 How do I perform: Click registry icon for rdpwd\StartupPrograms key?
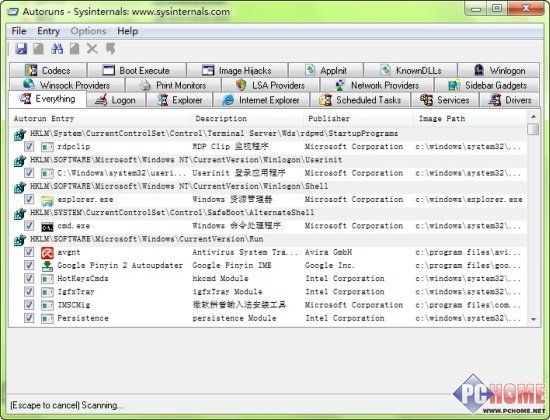click(x=20, y=134)
